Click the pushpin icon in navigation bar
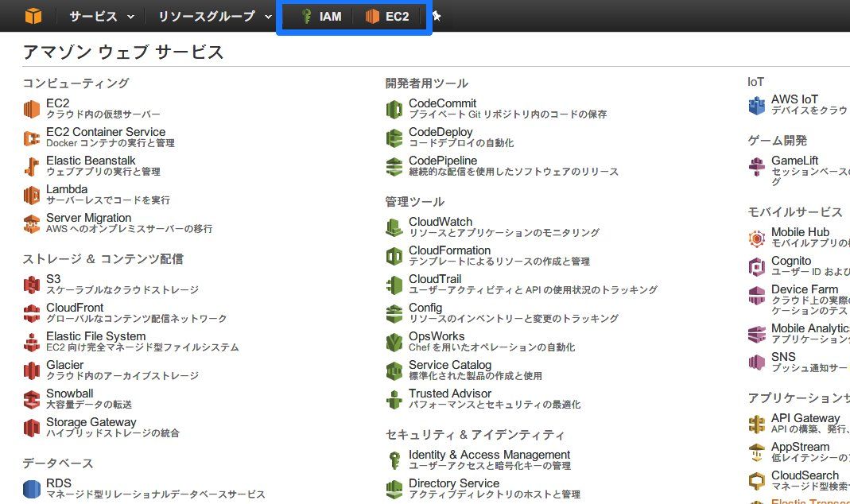 pyautogui.click(x=437, y=16)
